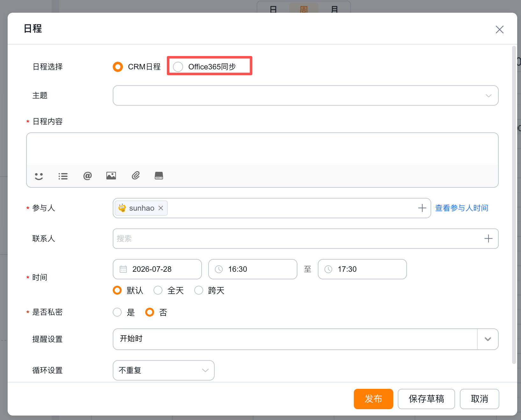Insert an image into schedule content
Viewport: 521px width, 420px height.
[x=111, y=176]
